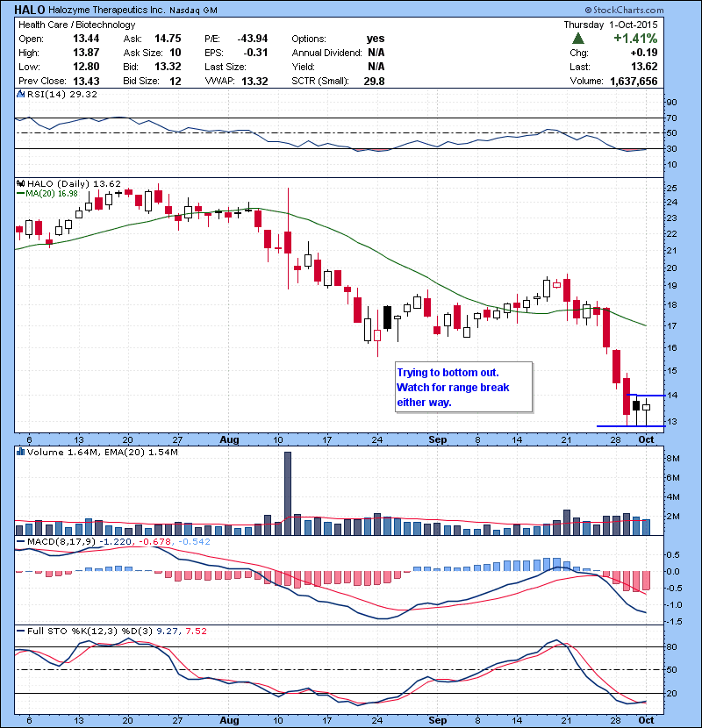
Task: Click the Annual Dividend N/A value
Action: pos(376,53)
